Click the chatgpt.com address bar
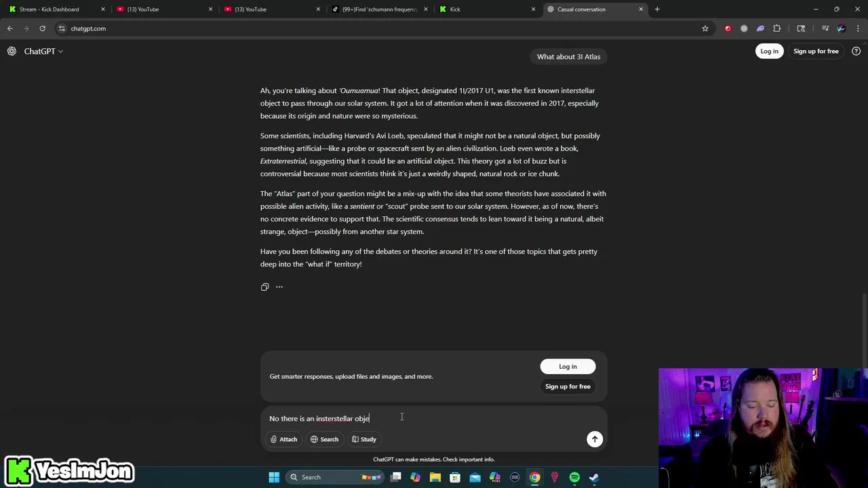Screen dimensions: 868x488 (x=380, y=28)
